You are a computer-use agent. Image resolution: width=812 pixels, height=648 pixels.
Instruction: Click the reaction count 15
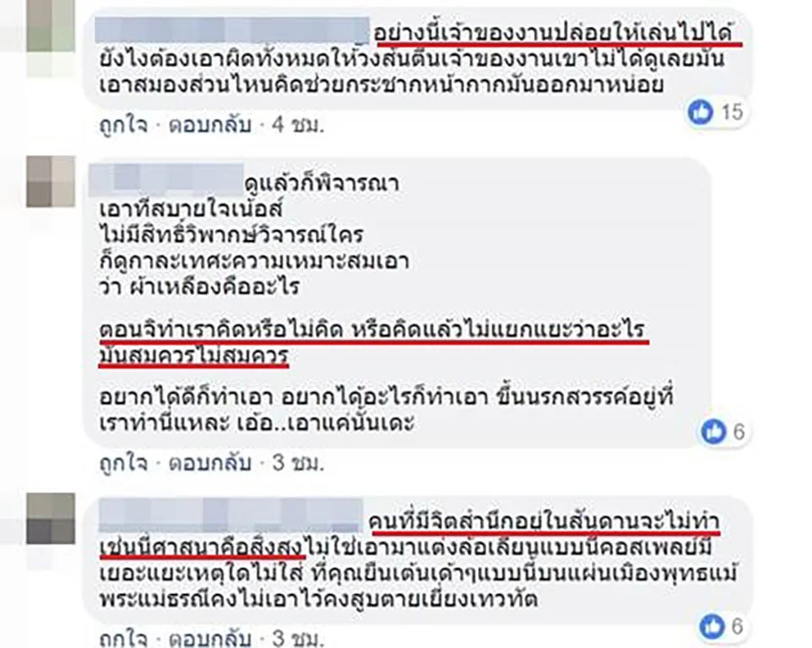point(732,112)
